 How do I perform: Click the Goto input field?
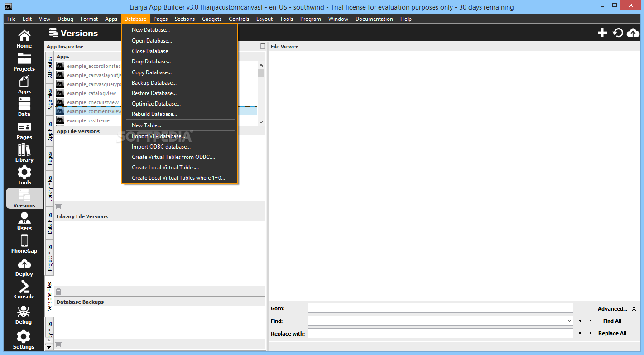(x=440, y=308)
